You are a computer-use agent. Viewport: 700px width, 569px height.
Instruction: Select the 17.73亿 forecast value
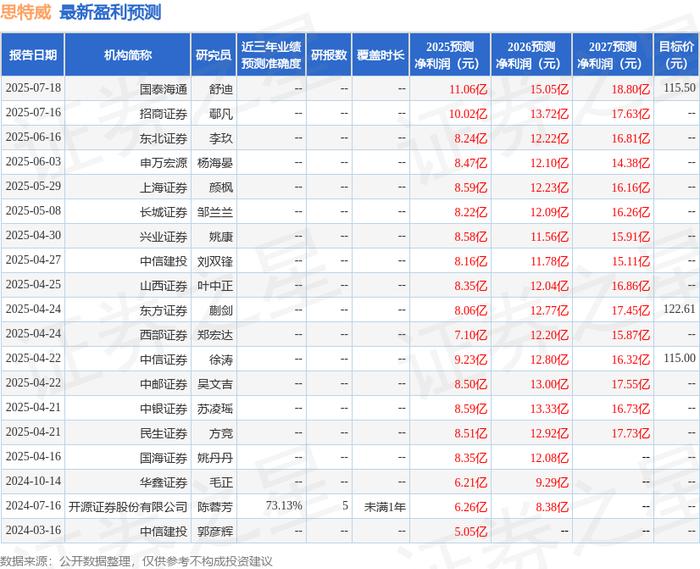click(x=631, y=433)
